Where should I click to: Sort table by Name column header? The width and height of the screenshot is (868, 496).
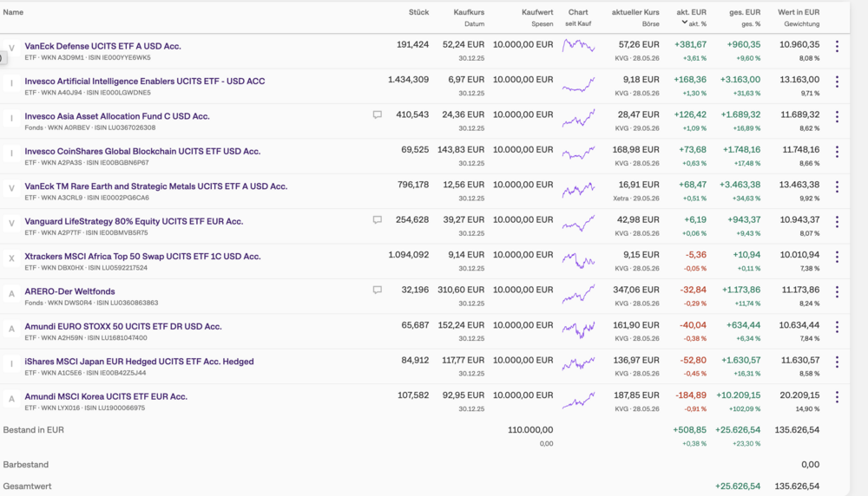point(13,12)
